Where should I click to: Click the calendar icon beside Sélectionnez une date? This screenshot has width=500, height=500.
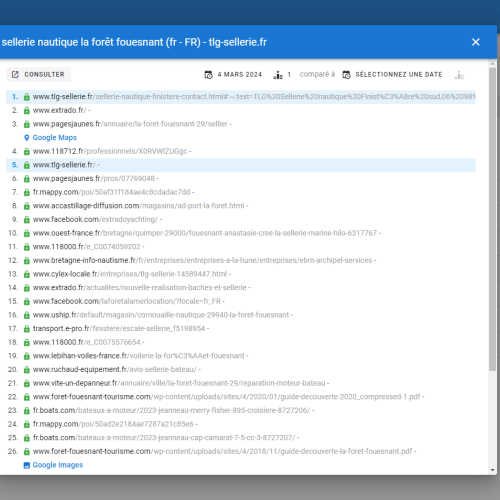pyautogui.click(x=347, y=75)
